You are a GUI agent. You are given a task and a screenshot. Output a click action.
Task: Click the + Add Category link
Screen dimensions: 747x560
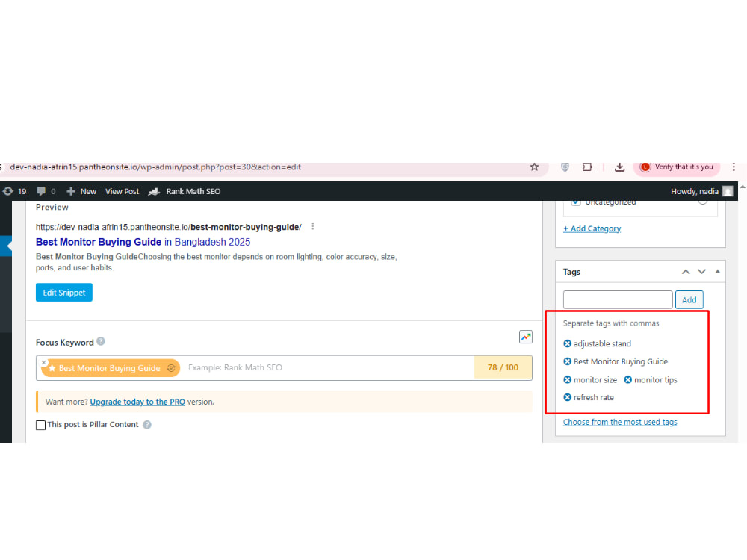592,228
